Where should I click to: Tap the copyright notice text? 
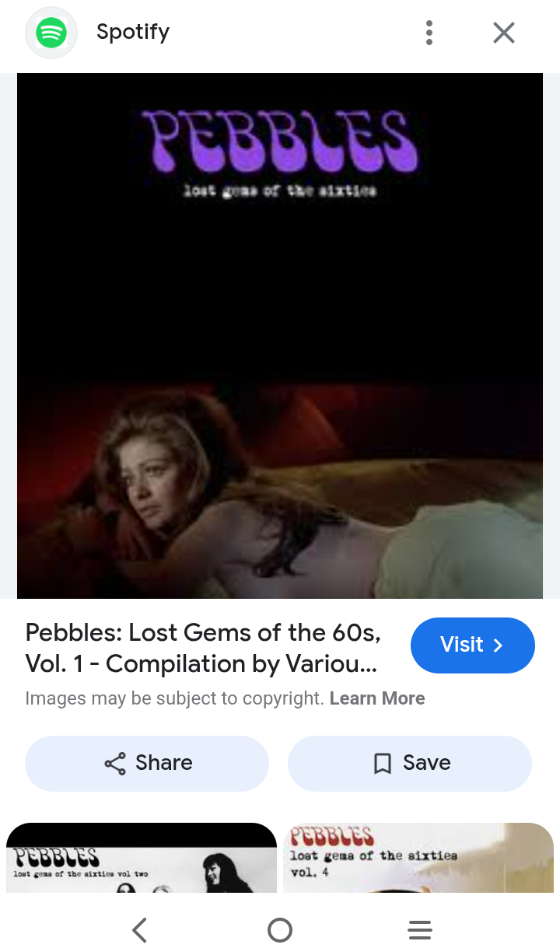(x=175, y=698)
